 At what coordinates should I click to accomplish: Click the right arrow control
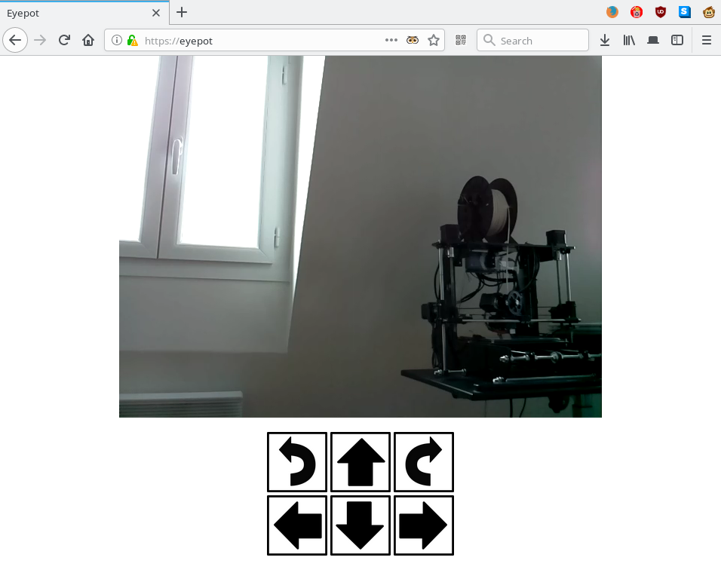(x=424, y=525)
